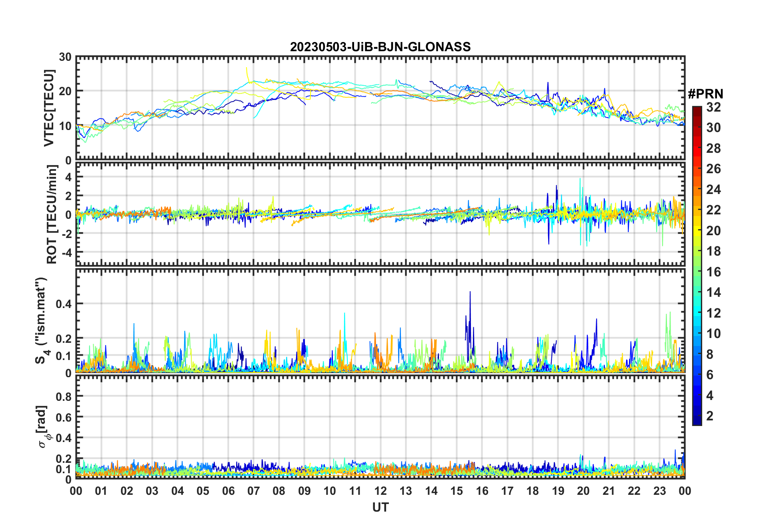Click the tallest blue S4 peak after 15 UT
This screenshot has height=532, width=761.
tap(470, 293)
